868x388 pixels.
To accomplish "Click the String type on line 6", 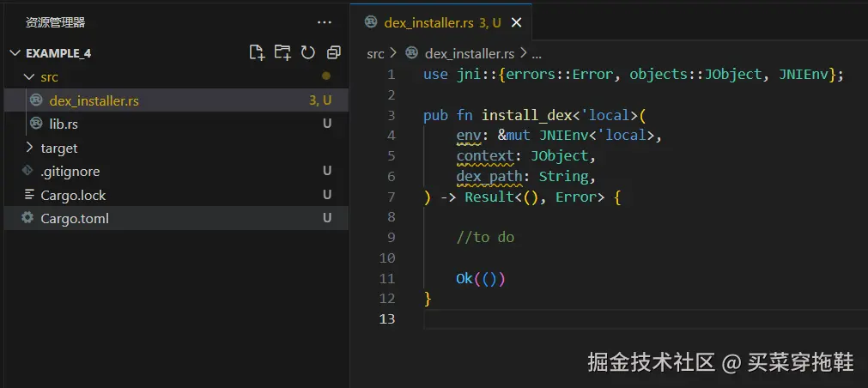I will [563, 177].
